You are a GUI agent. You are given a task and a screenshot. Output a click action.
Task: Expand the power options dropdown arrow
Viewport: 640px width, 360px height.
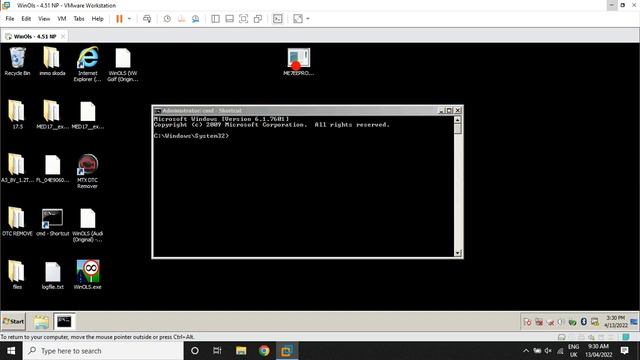(129, 19)
